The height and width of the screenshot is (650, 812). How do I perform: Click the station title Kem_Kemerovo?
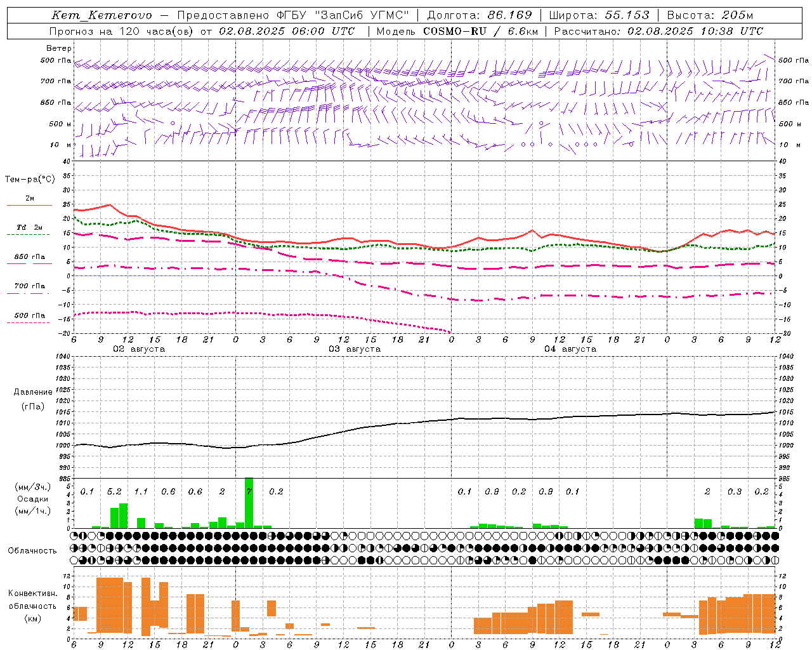coord(101,15)
